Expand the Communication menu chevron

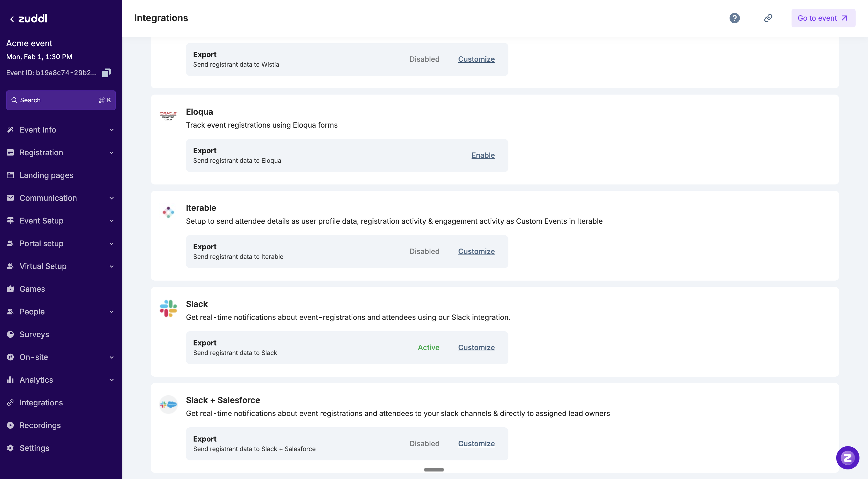(112, 198)
